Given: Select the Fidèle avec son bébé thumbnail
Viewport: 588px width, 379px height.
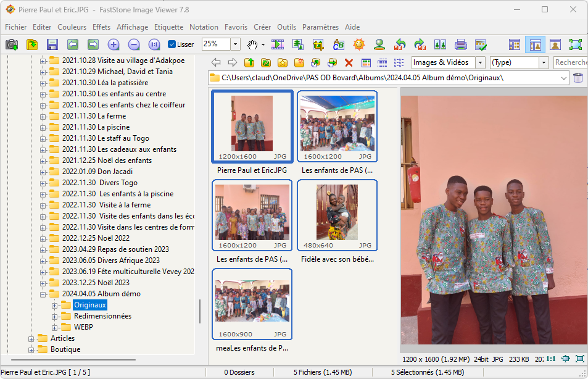Looking at the screenshot, I should click(x=337, y=213).
